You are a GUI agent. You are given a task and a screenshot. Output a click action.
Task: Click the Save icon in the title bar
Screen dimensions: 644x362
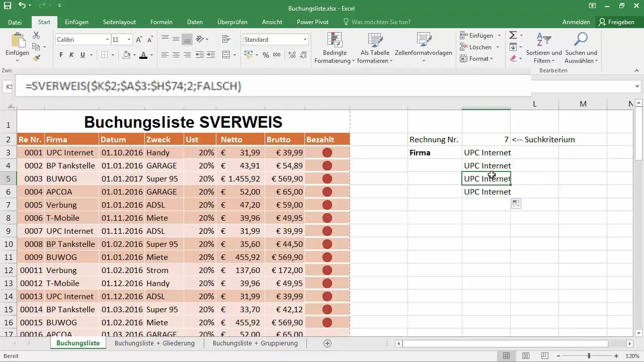coord(7,6)
